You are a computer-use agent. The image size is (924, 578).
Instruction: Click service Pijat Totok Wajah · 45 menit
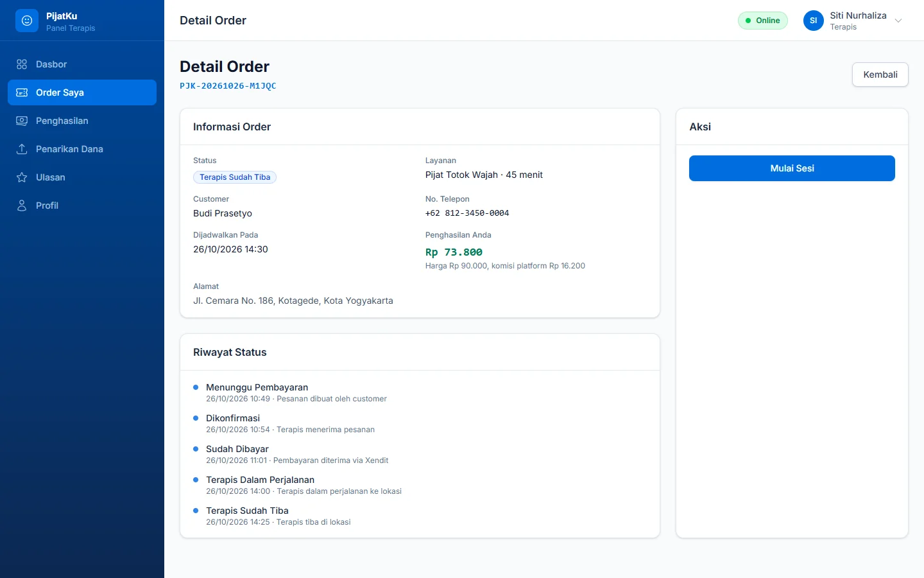[484, 175]
